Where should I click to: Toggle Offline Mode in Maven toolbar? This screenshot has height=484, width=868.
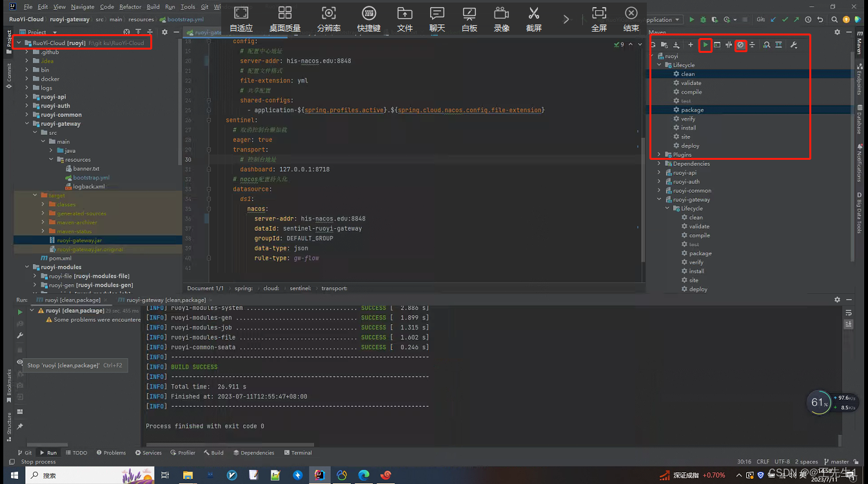(729, 44)
